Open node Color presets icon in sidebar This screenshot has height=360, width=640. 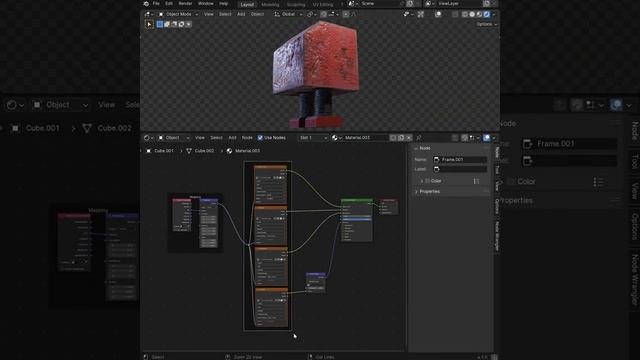[476, 181]
